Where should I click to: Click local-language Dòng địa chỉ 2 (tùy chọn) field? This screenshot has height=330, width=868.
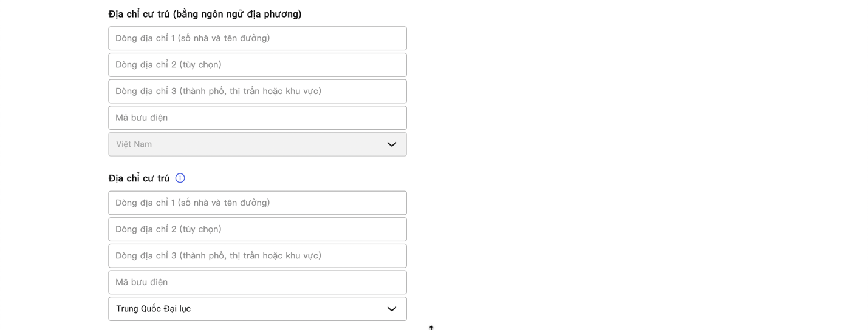[x=257, y=65]
